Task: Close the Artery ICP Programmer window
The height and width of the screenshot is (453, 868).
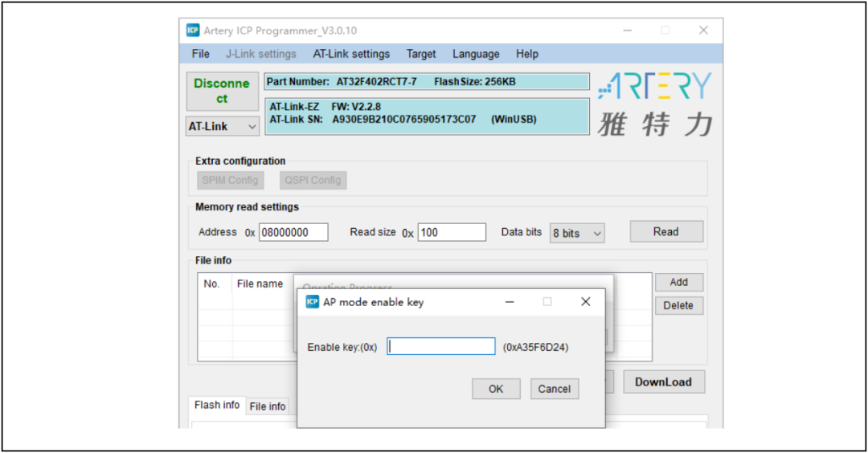Action: (x=703, y=31)
